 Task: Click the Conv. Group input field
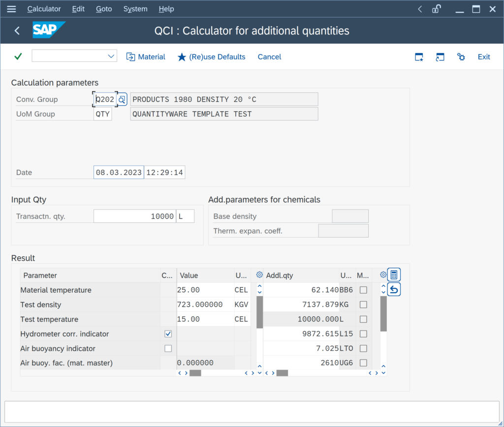pos(105,99)
